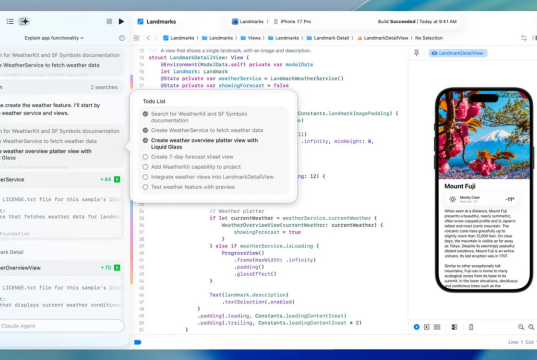Choose the Landmarks scheme in the toolbar
Viewport: 537px width, 360px height.
248,22
